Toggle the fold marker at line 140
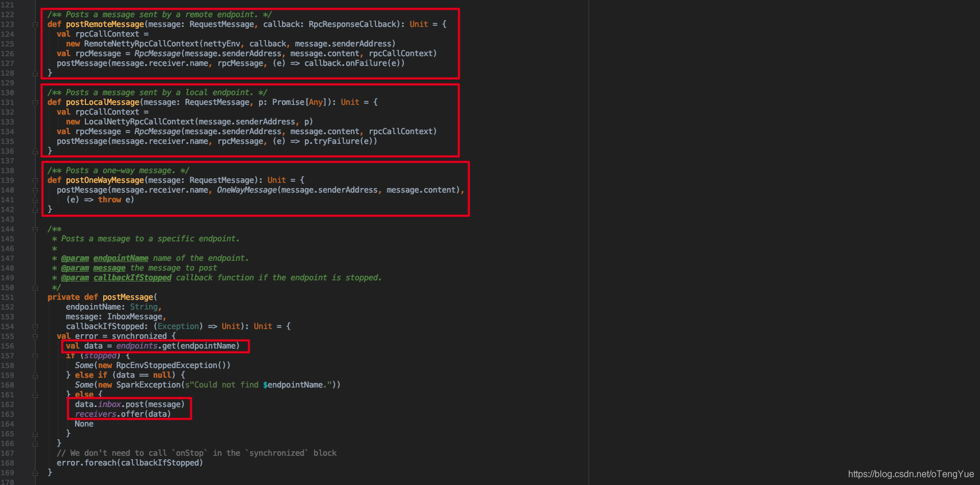 (35, 190)
